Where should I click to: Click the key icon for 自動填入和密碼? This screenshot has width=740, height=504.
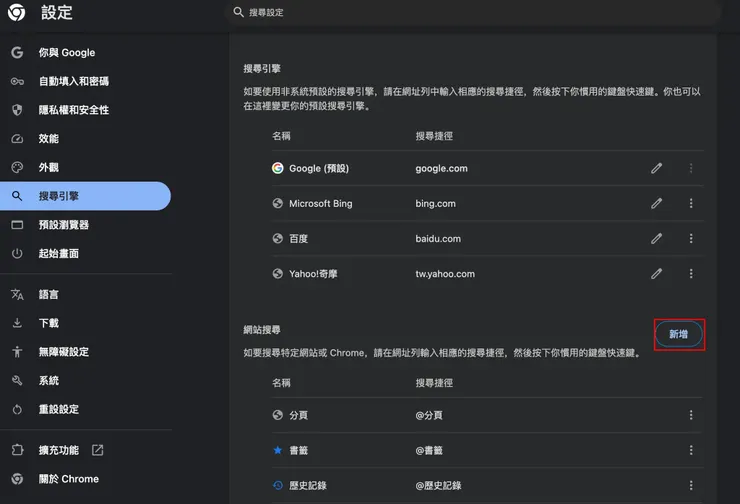coord(17,81)
